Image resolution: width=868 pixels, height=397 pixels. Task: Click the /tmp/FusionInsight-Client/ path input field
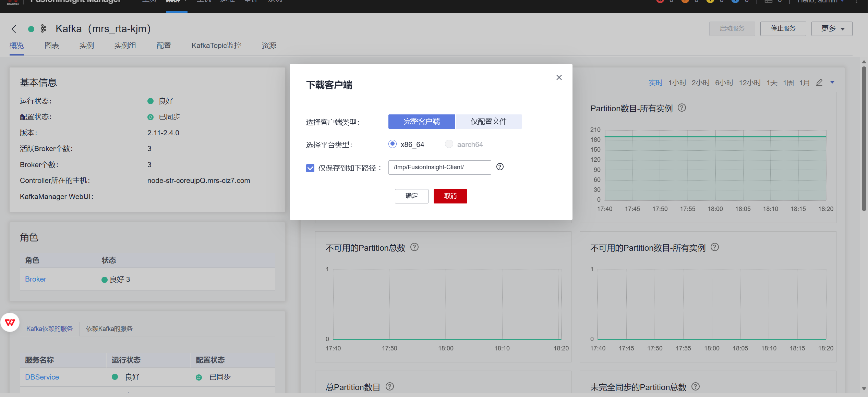(x=439, y=167)
